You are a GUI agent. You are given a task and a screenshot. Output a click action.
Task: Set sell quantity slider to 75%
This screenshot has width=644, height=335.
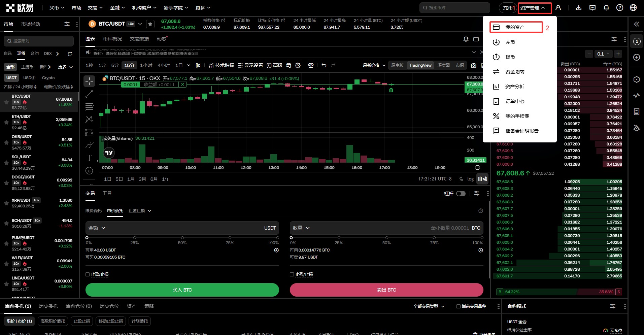434,238
